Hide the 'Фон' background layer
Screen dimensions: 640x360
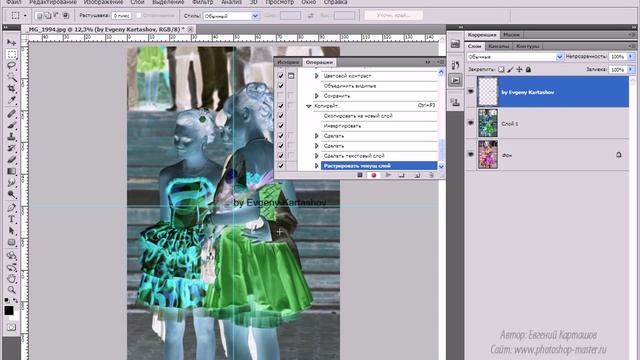[x=471, y=155]
